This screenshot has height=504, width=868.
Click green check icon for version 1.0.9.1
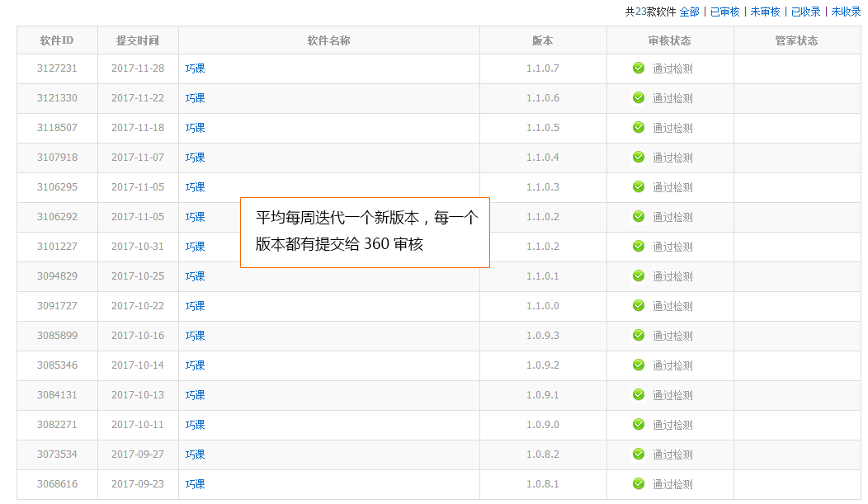[639, 394]
